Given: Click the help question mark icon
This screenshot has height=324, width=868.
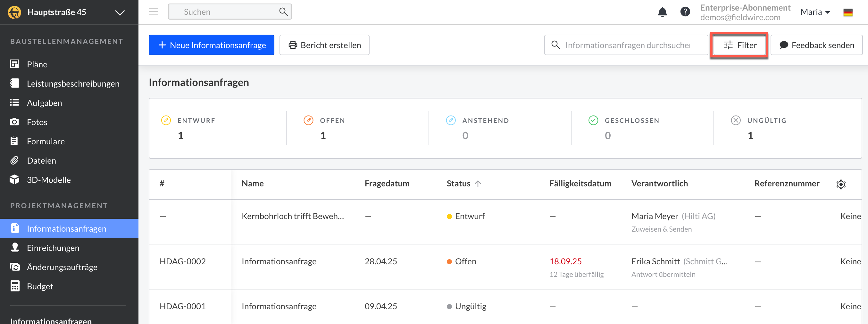Looking at the screenshot, I should [685, 12].
